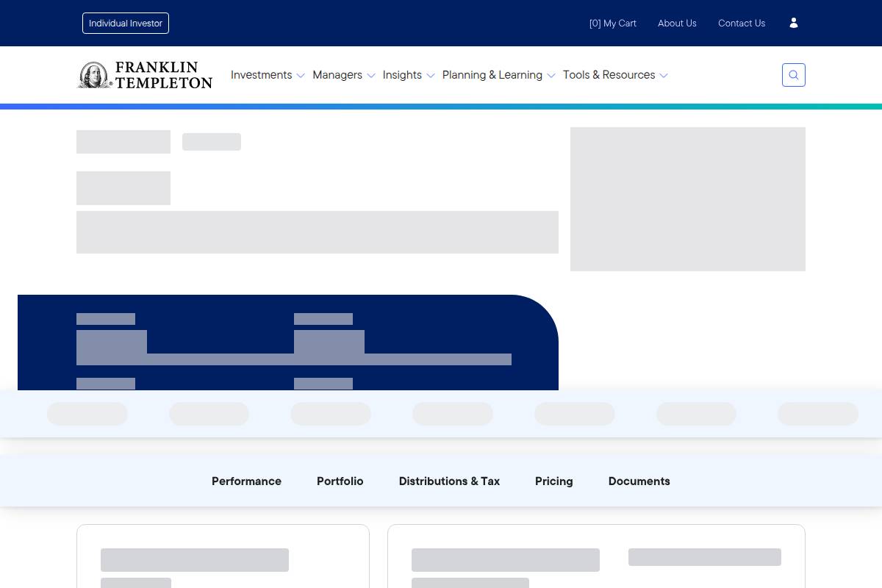Click the user account icon in the top bar

pos(793,23)
